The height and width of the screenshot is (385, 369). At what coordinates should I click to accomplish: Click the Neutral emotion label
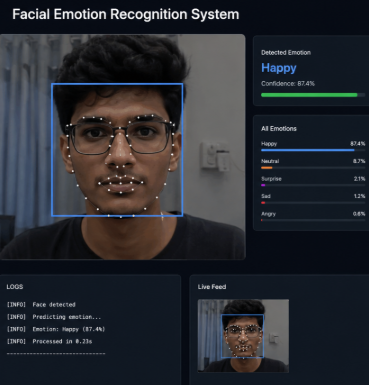point(270,161)
